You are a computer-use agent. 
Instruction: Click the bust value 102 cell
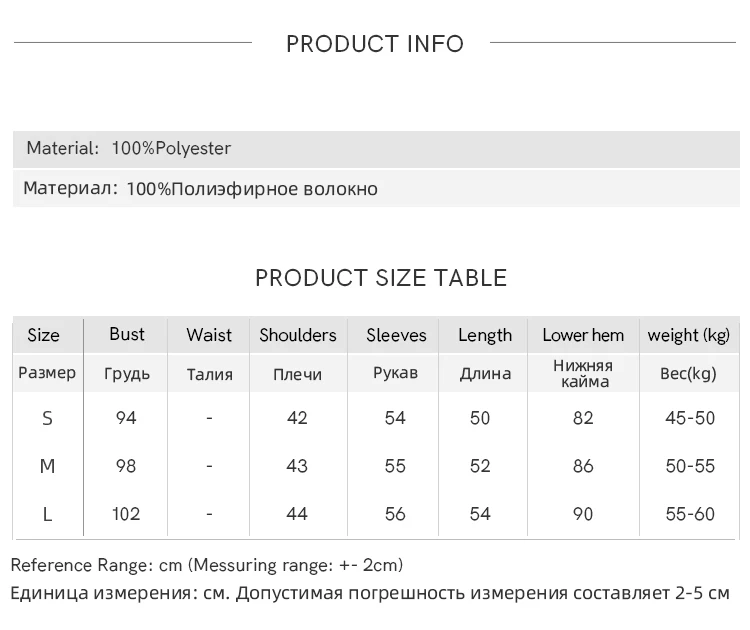(x=127, y=515)
